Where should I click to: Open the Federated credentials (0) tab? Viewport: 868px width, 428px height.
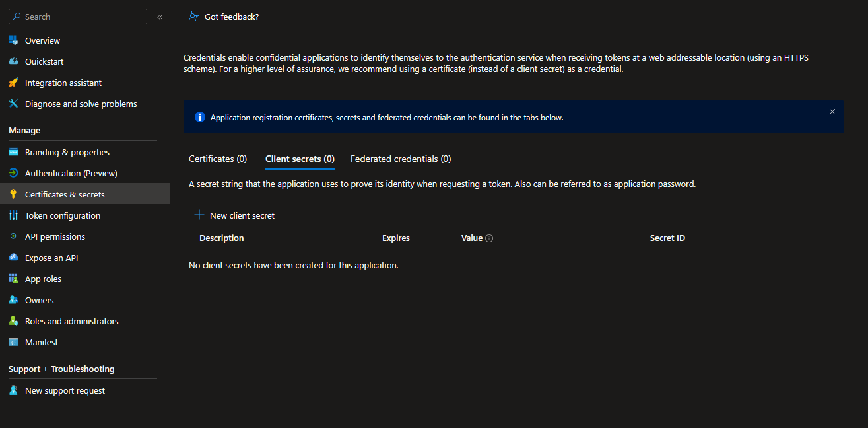point(401,159)
